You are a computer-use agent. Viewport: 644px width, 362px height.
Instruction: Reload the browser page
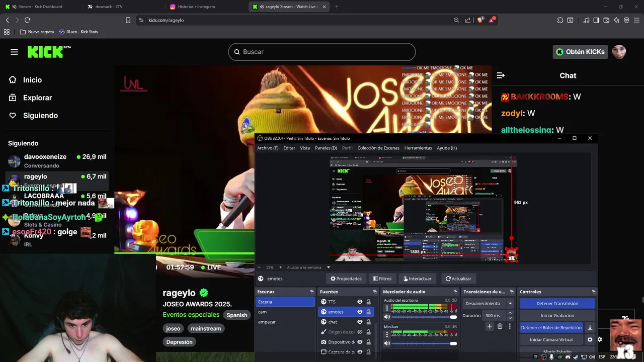coord(27,20)
